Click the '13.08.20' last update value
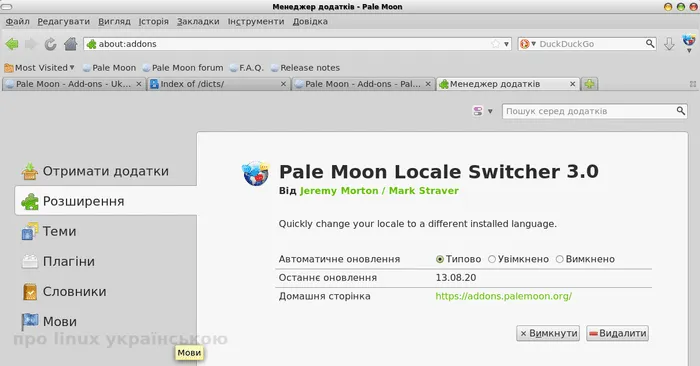 click(456, 278)
